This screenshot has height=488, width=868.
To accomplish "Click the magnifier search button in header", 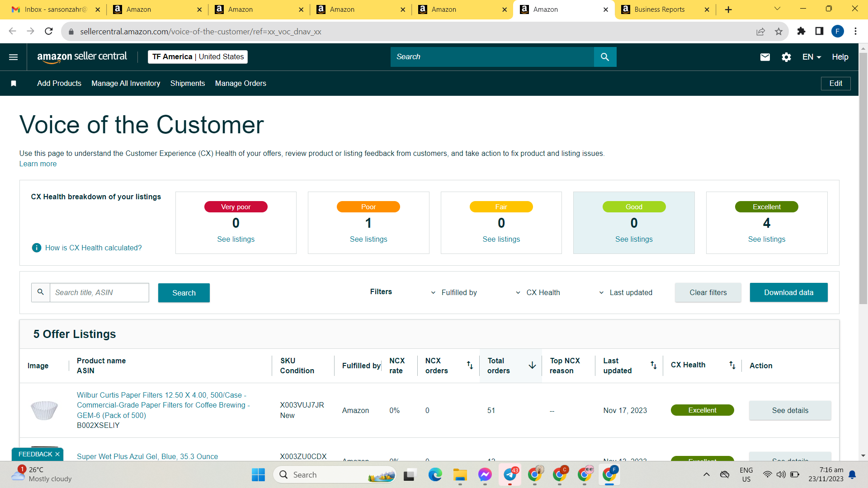I will pyautogui.click(x=605, y=57).
